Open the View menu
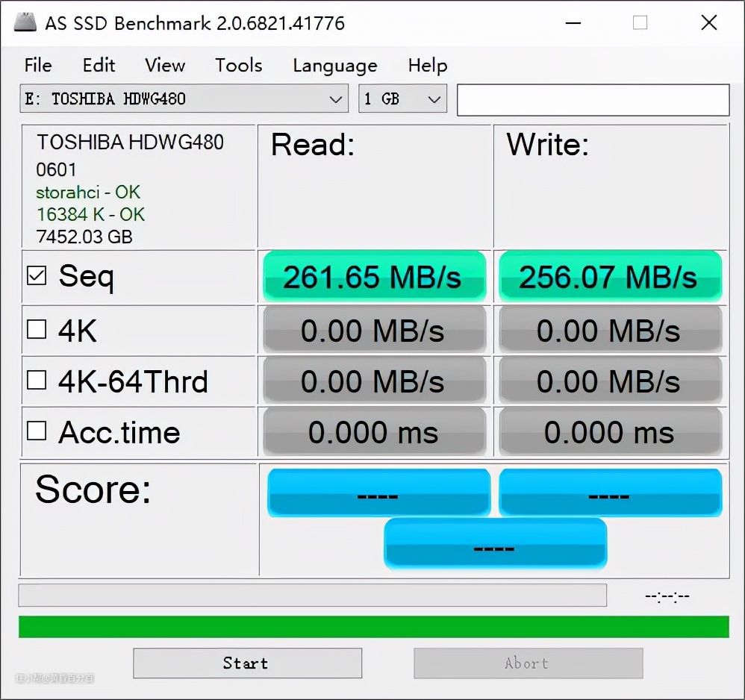Viewport: 745px width, 700px height. click(x=165, y=66)
